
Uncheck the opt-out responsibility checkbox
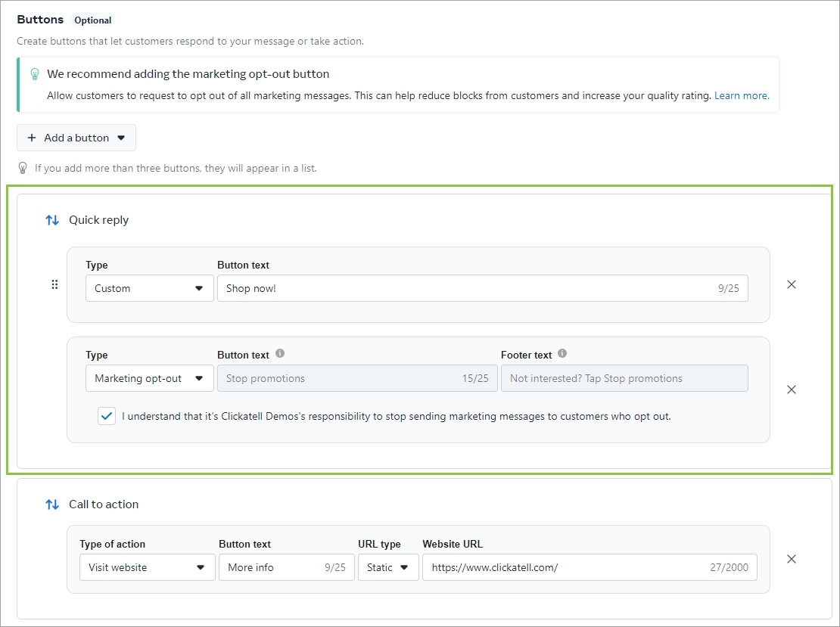107,416
